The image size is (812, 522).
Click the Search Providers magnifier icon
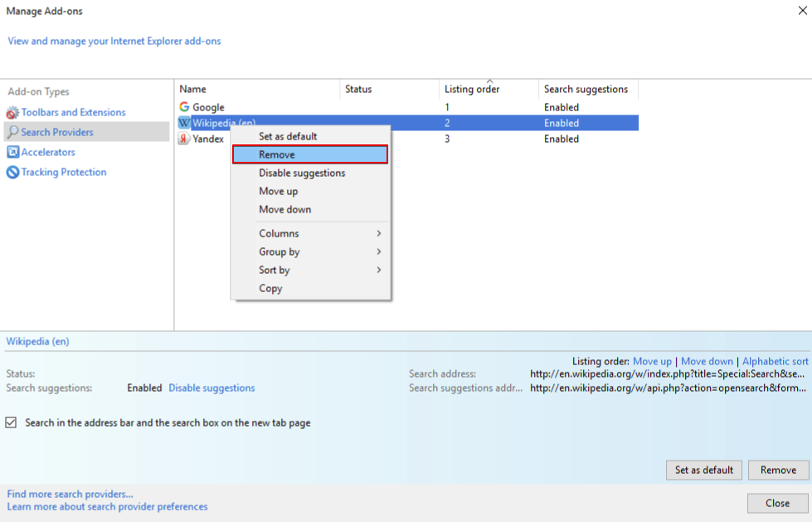pos(13,132)
